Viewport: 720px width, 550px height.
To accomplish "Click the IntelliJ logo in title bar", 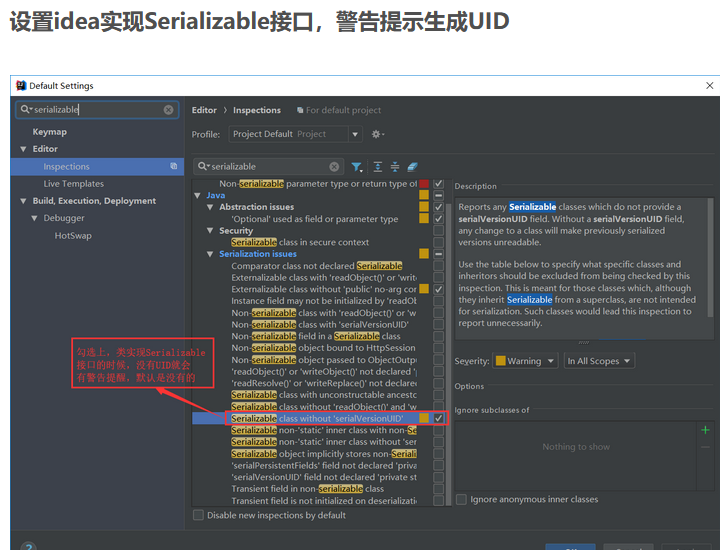I will (21, 85).
